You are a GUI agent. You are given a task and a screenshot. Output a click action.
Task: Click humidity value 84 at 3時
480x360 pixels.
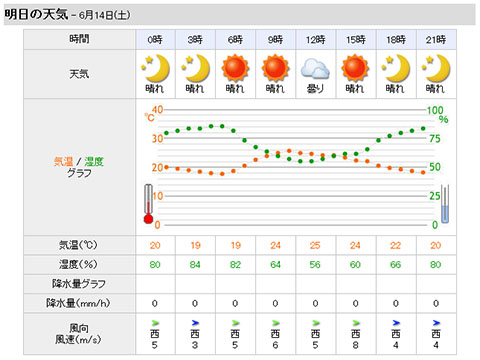pos(195,265)
